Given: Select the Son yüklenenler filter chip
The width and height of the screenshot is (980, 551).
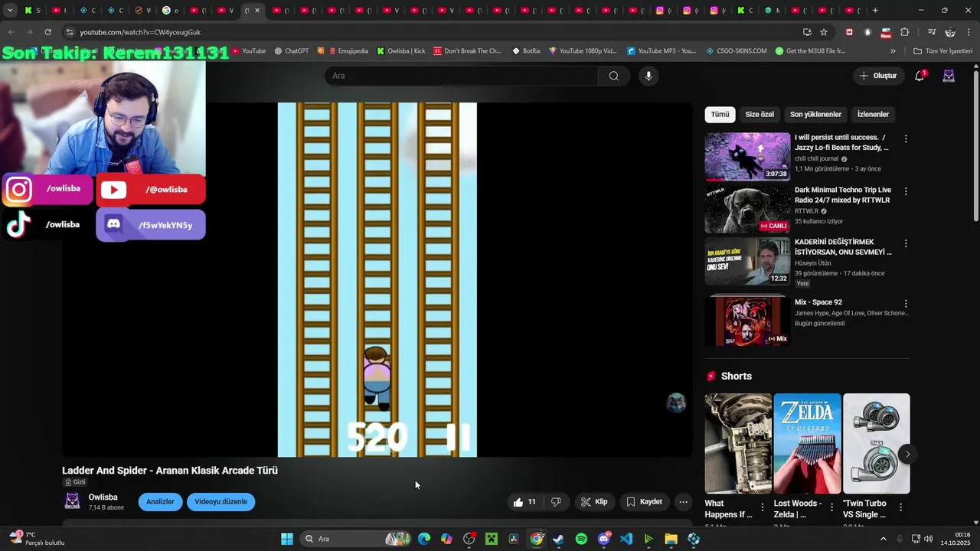Looking at the screenshot, I should pos(815,114).
